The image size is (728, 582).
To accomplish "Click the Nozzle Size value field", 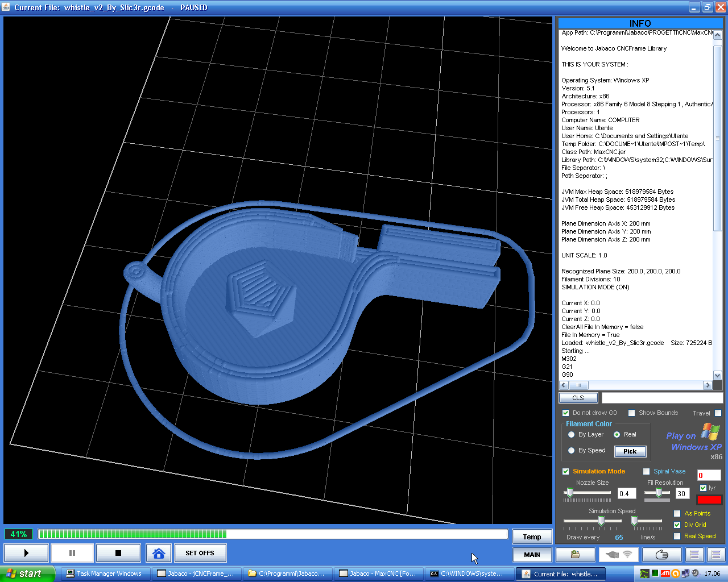I will point(626,494).
